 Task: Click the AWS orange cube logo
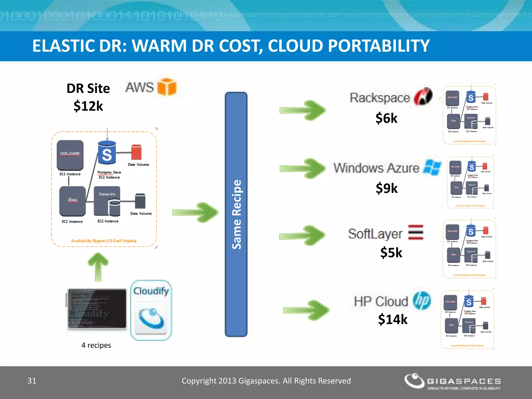coord(167,87)
